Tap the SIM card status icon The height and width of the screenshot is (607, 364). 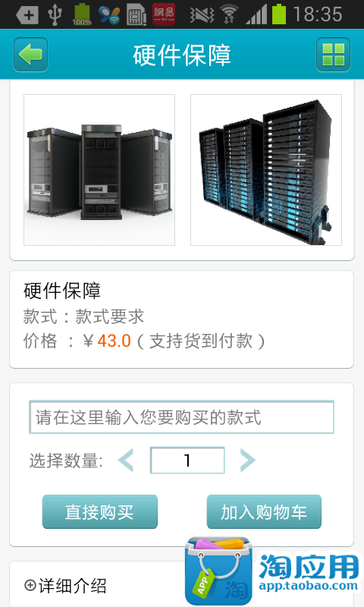coord(136,14)
